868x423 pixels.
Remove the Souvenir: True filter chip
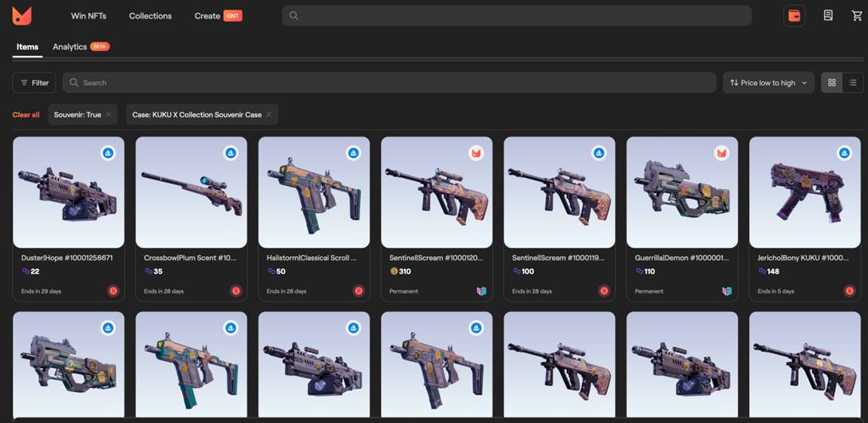[108, 115]
